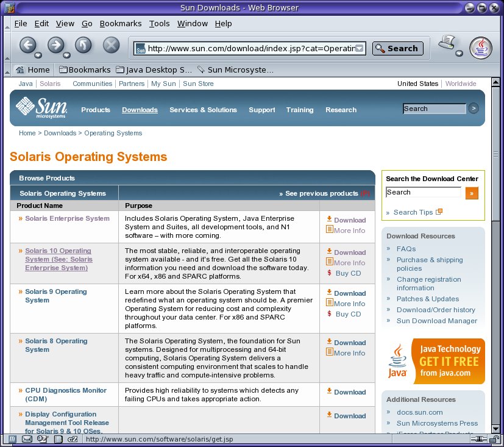The width and height of the screenshot is (504, 447).
Task: Reload the page with the Reload button
Action: point(83,45)
